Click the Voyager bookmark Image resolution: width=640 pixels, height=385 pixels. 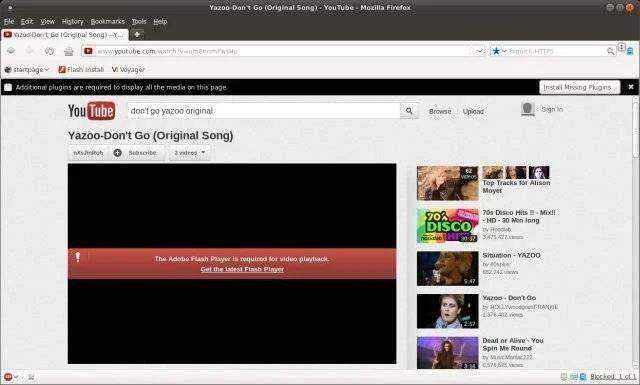[x=128, y=69]
